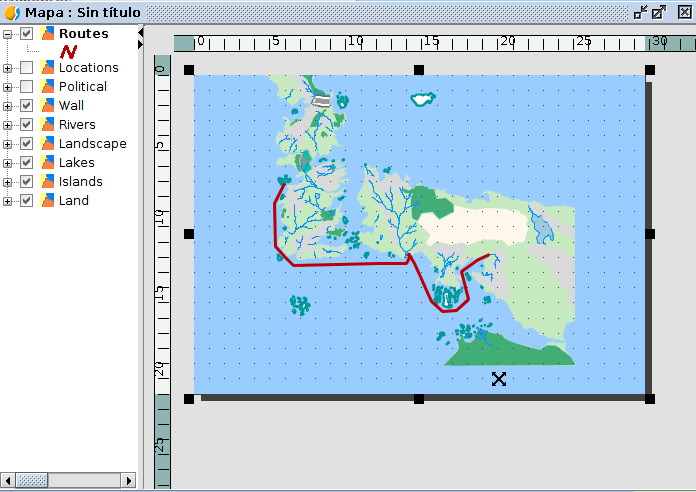Enable the Political layer checkbox
The height and width of the screenshot is (492, 696).
27,87
